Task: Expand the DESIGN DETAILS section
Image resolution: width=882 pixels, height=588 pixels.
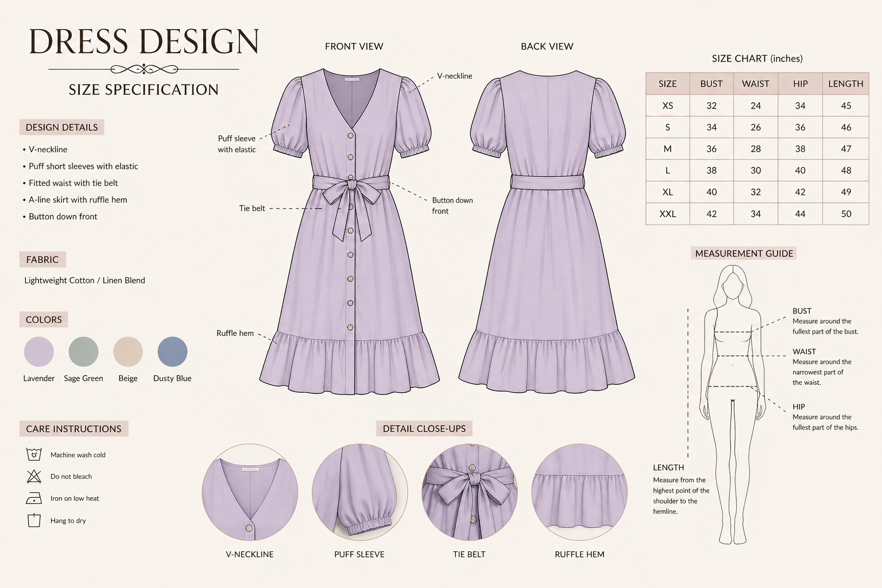Action: pos(61,127)
